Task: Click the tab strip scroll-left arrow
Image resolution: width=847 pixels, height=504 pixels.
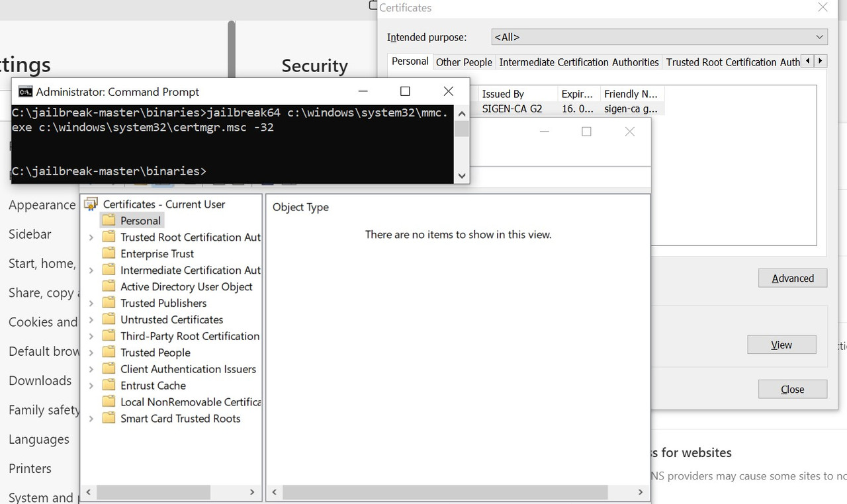Action: (x=807, y=61)
